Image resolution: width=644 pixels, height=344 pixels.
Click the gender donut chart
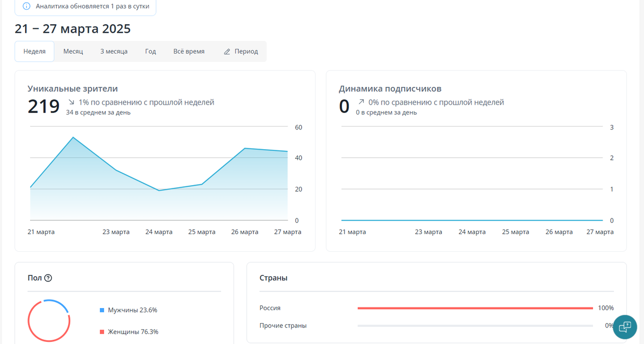pyautogui.click(x=49, y=321)
